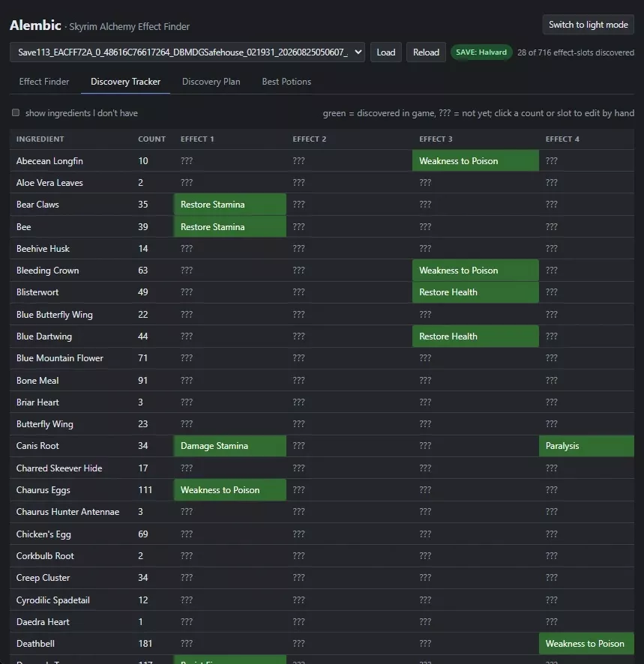
Task: Click the Alembic title
Action: [35, 25]
